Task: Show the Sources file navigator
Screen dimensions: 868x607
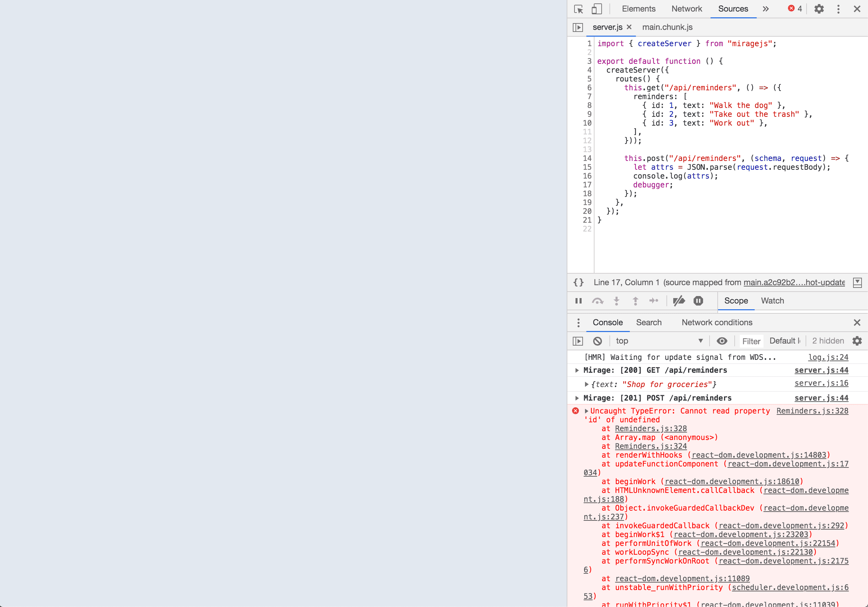Action: (x=578, y=27)
